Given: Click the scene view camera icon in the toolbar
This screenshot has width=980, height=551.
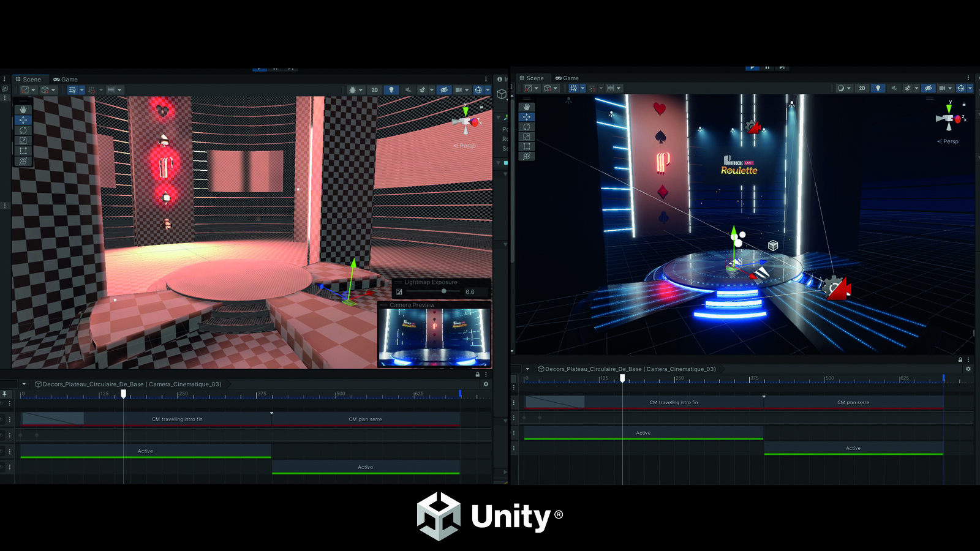Looking at the screenshot, I should [459, 90].
